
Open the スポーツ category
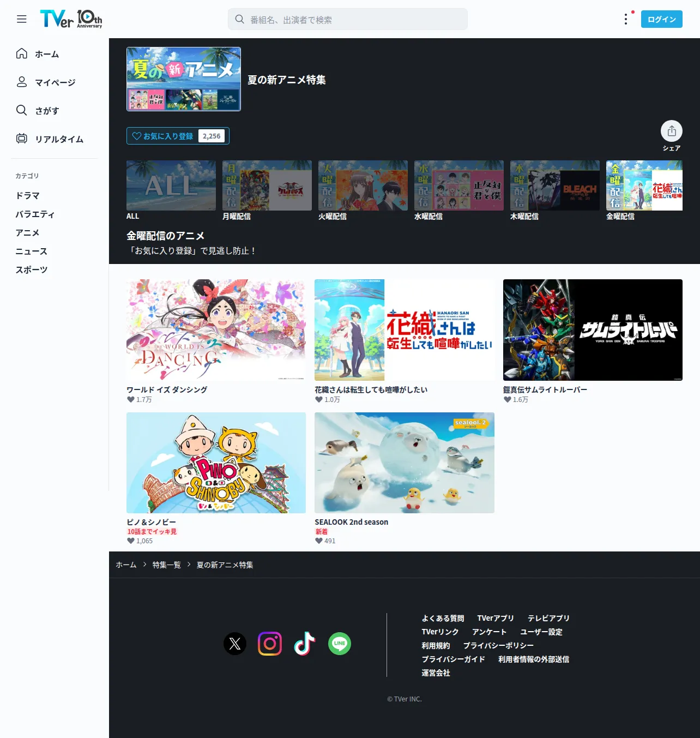[31, 269]
